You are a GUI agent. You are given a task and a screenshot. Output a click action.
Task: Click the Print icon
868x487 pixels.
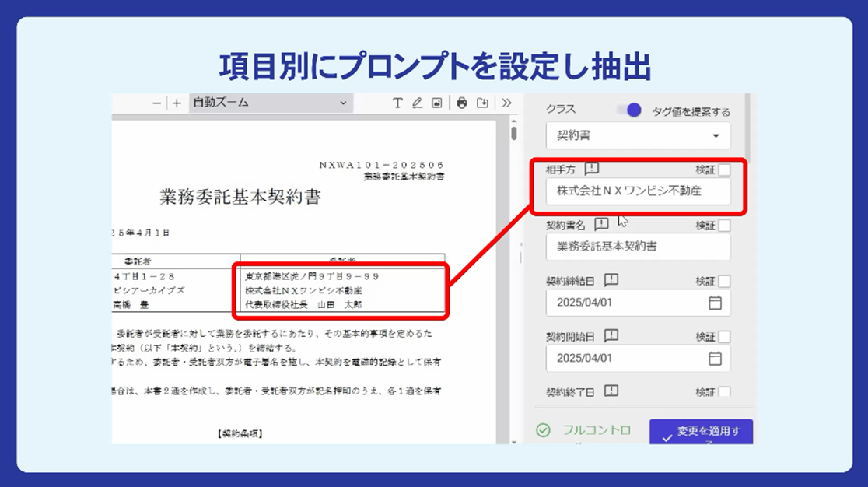[463, 102]
